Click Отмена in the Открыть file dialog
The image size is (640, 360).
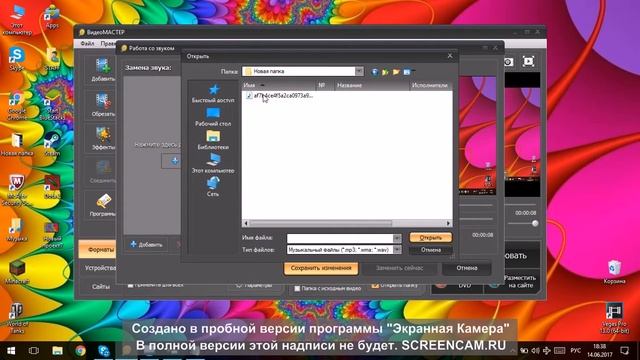tap(431, 250)
